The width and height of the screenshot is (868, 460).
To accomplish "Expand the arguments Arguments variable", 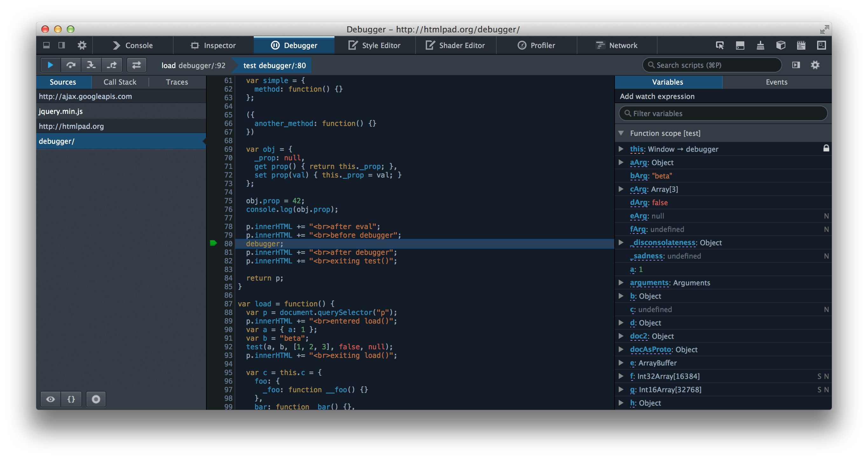I will click(621, 282).
